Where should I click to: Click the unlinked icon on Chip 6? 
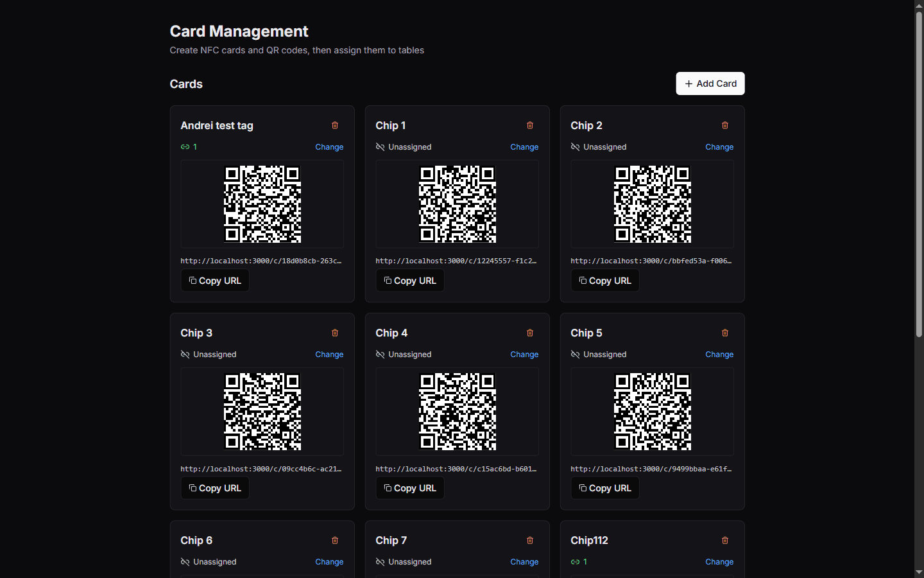(x=185, y=562)
